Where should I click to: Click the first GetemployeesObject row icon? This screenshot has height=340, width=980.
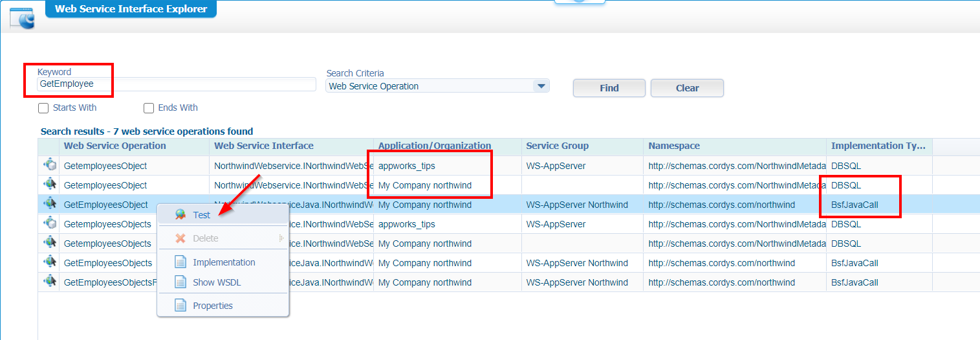(50, 166)
